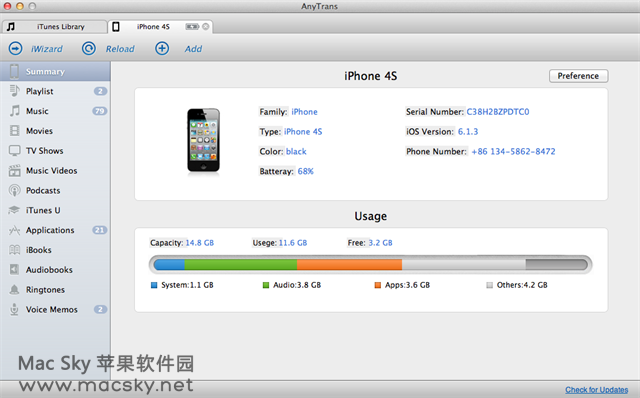Image resolution: width=640 pixels, height=398 pixels.
Task: Click the battery indicator on iPhone 4S tab
Action: [192, 27]
